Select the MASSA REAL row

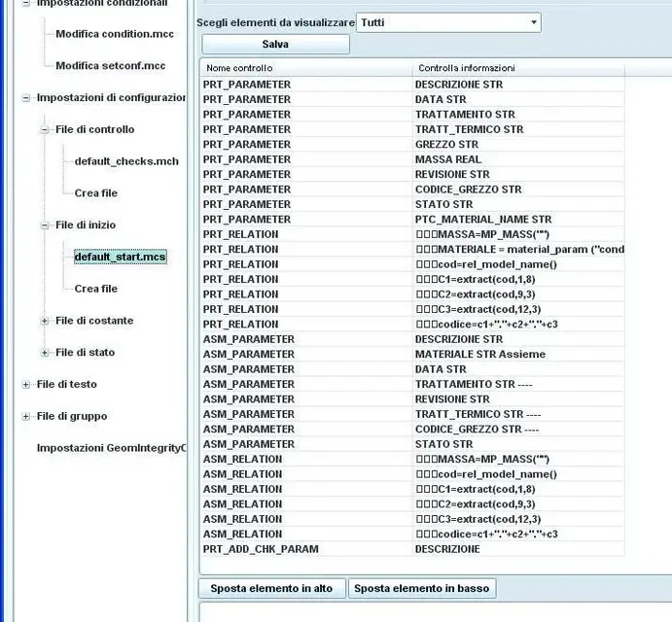tap(412, 159)
